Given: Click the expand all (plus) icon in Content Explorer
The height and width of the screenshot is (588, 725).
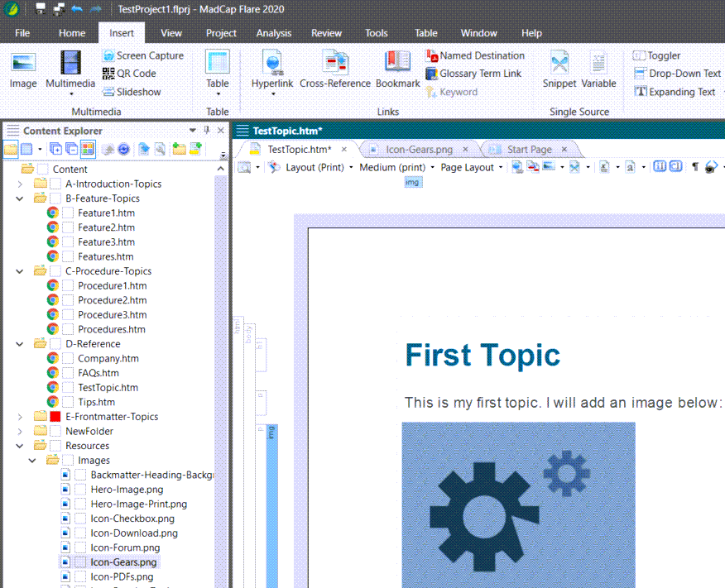Looking at the screenshot, I should coord(56,149).
